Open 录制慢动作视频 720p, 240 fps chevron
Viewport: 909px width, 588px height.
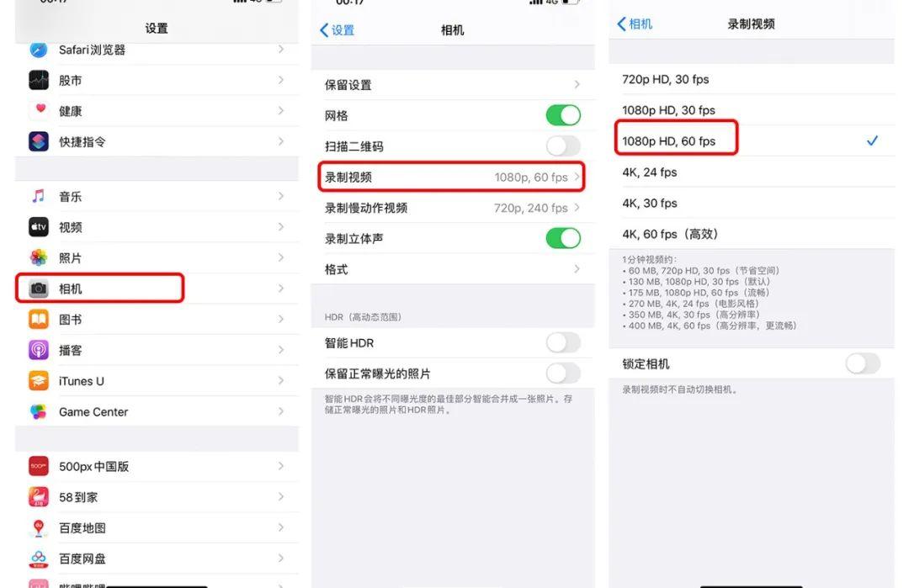coord(577,208)
